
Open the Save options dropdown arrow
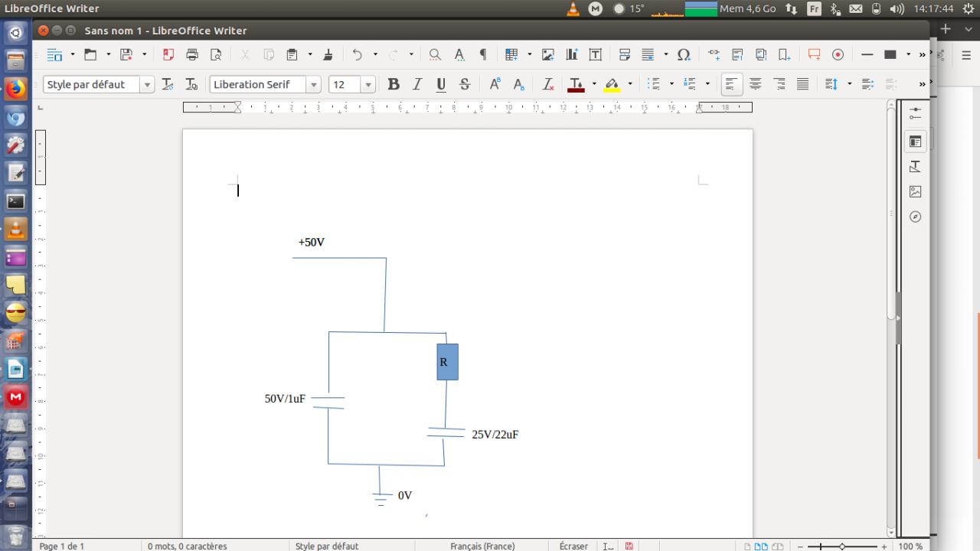144,54
